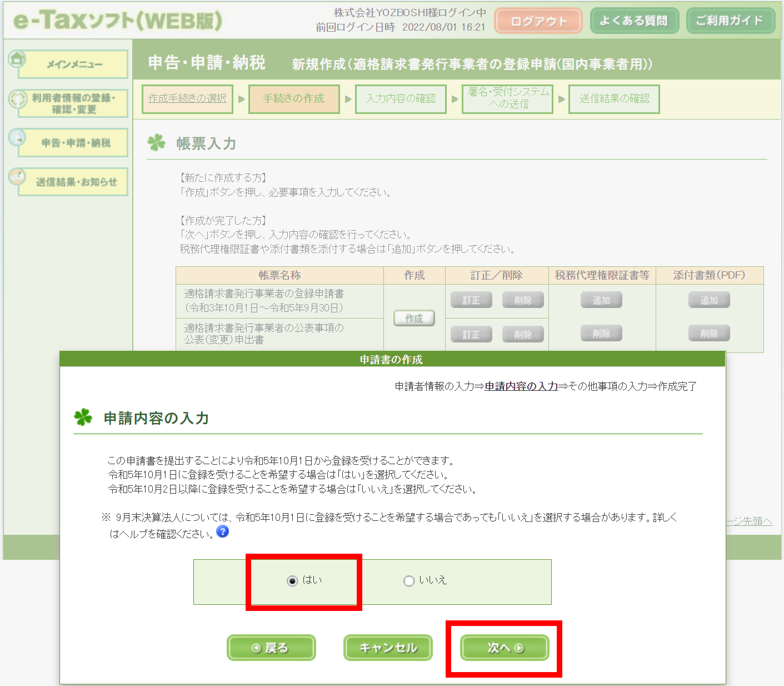Open メインメニュー from the sidebar
The width and height of the screenshot is (784, 686).
73,64
